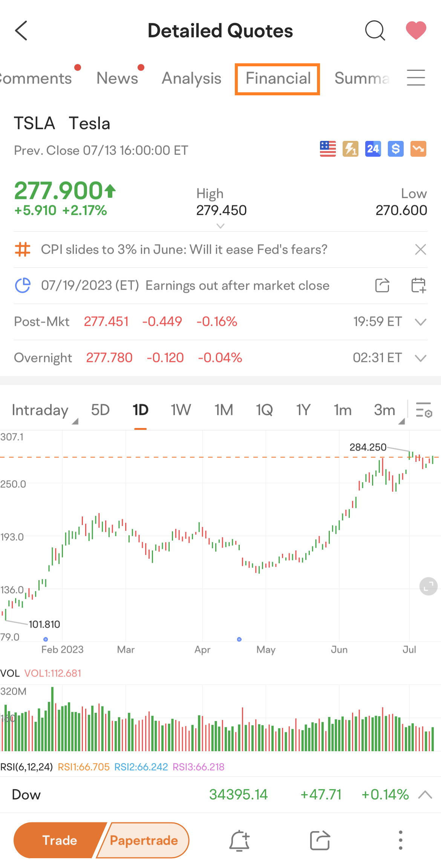Add earnings date to calendar
This screenshot has width=441, height=868.
[x=420, y=286]
